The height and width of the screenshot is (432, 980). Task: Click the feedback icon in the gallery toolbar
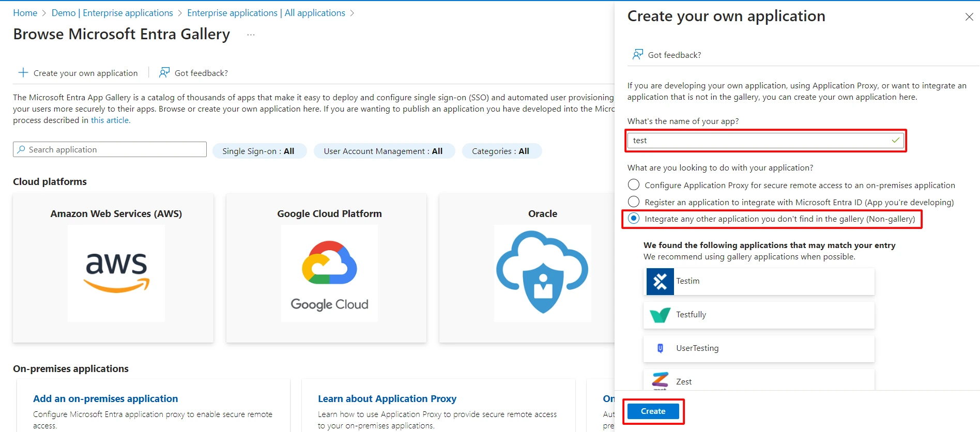[164, 73]
